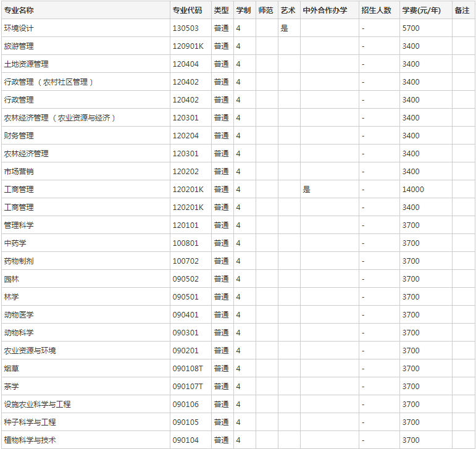
Task: Click the 专业代码 column header
Action: [187, 10]
